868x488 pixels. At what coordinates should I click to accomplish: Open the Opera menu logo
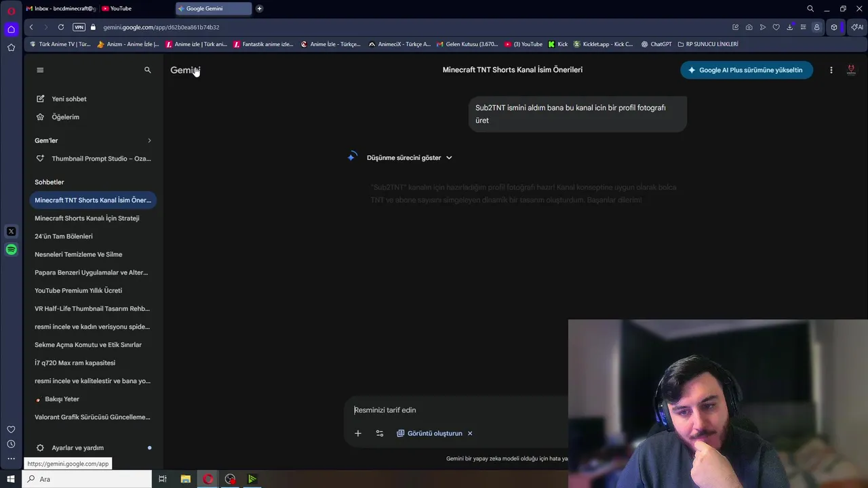(x=11, y=10)
